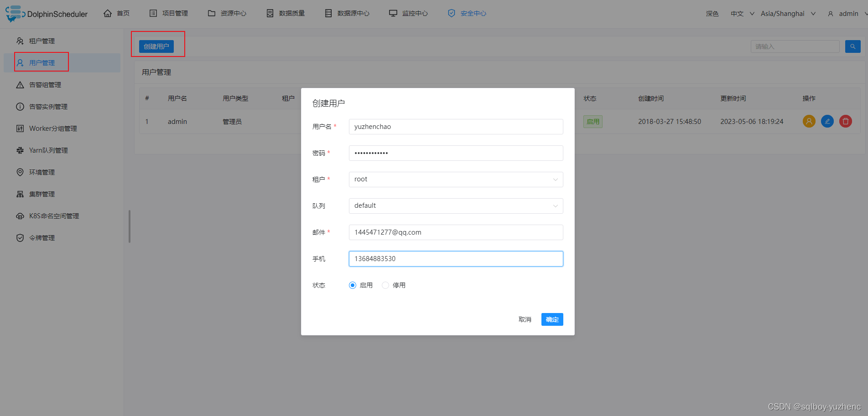Click the monitor center screen icon
The image size is (868, 416).
[x=393, y=13]
